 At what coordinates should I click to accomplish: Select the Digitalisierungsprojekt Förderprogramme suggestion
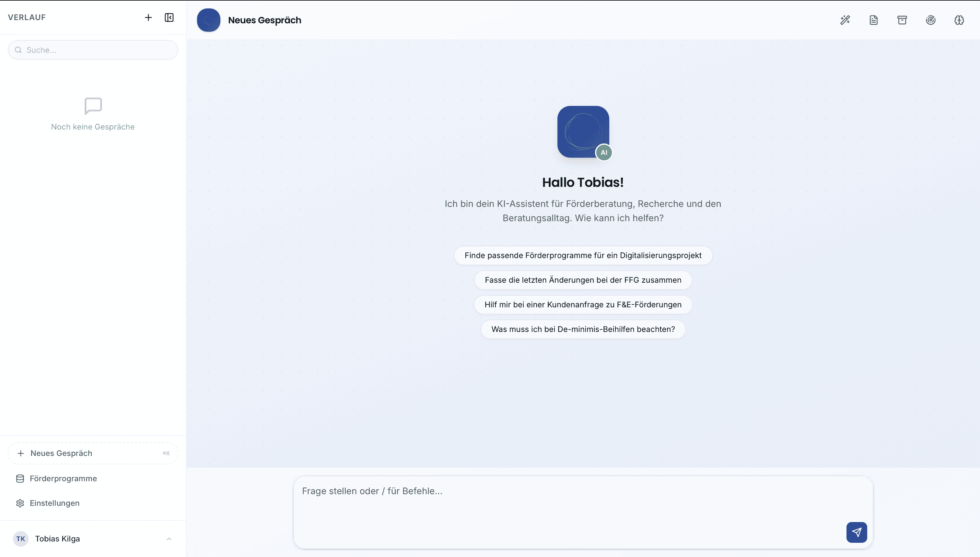pyautogui.click(x=583, y=256)
